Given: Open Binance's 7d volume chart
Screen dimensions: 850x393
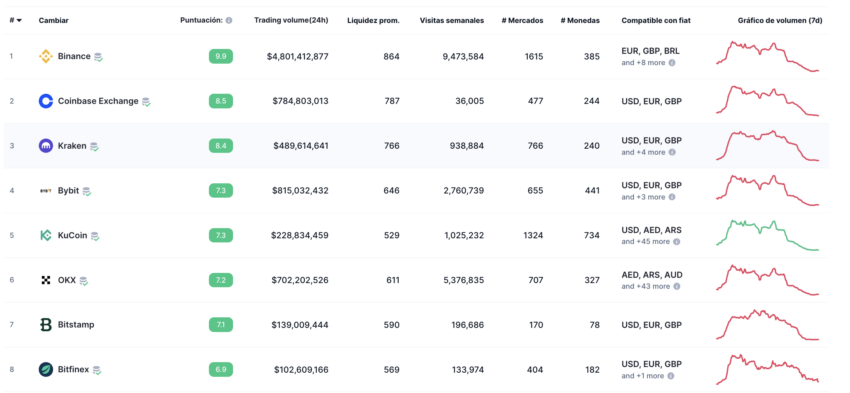Looking at the screenshot, I should point(768,56).
